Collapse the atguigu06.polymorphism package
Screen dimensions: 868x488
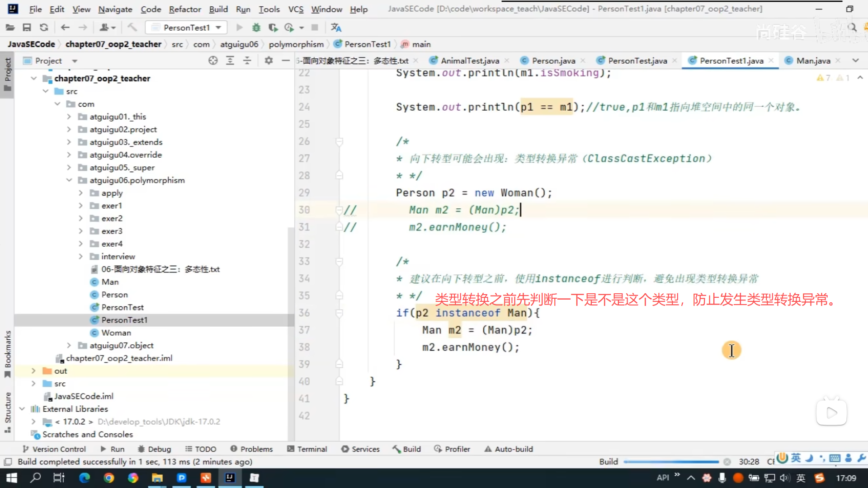click(69, 180)
